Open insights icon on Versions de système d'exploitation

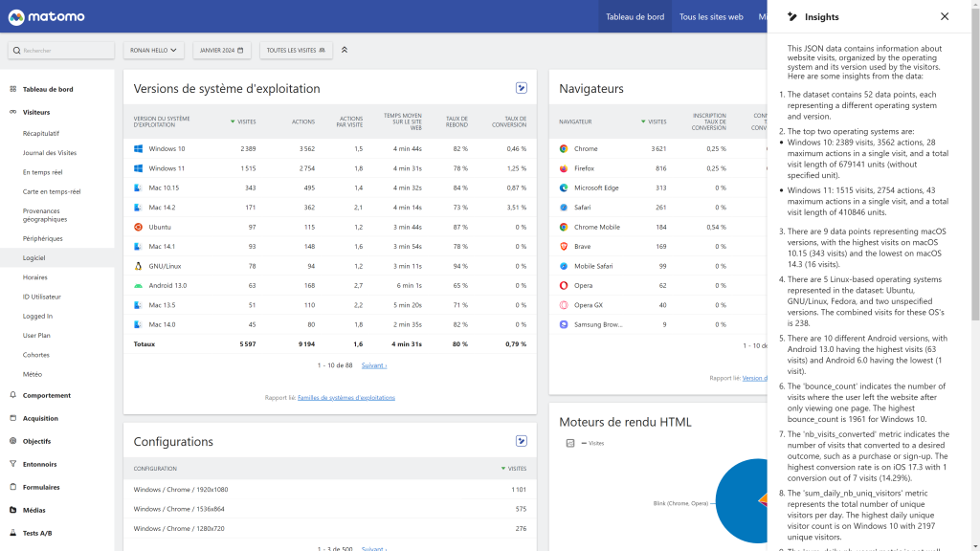pos(522,88)
